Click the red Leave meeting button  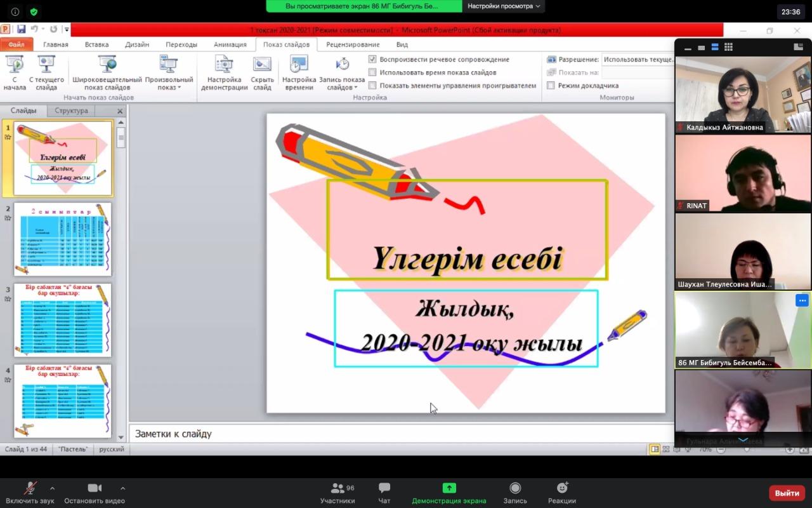tap(787, 493)
